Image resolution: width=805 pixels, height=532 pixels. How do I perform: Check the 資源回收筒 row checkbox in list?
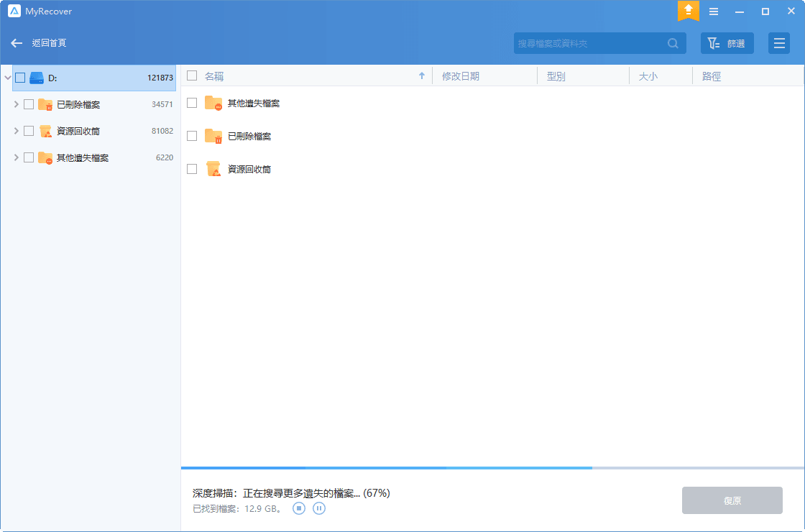tap(192, 169)
